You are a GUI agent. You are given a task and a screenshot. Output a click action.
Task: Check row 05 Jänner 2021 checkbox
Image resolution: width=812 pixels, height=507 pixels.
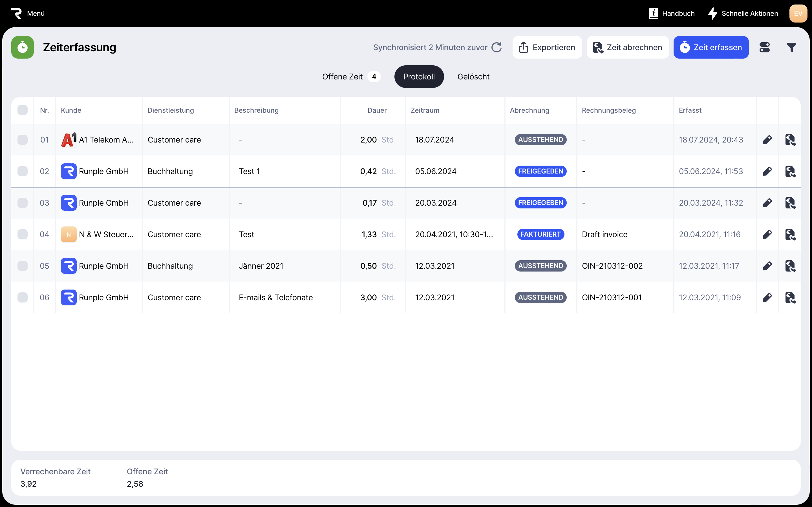[x=23, y=266]
